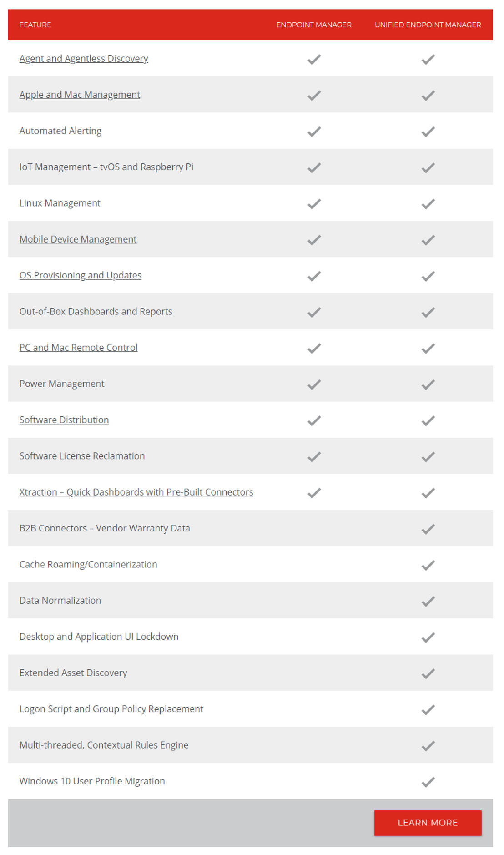The image size is (504, 855).
Task: Click the Extended Asset Discovery checkmark
Action: pyautogui.click(x=428, y=673)
